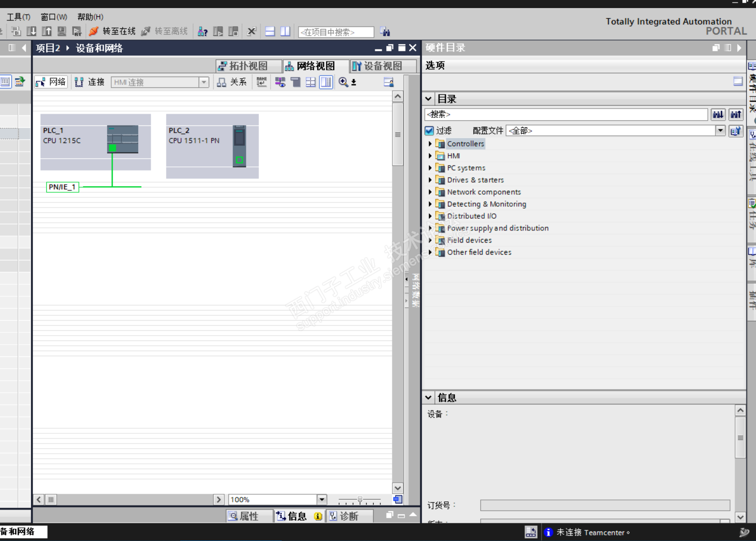Image resolution: width=756 pixels, height=541 pixels.
Task: Click the user settings layout icon in the network toolbar
Action: (388, 82)
